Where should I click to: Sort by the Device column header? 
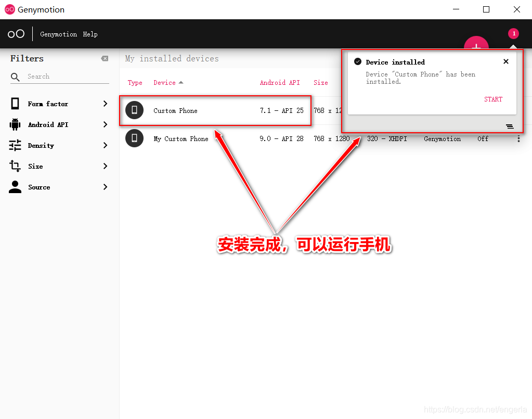click(x=164, y=83)
